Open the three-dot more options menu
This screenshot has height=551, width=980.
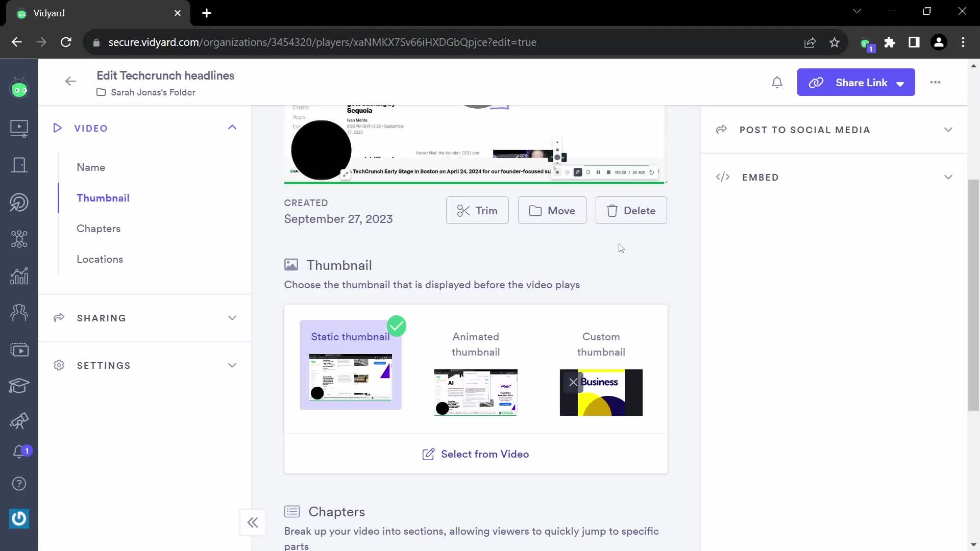coord(935,82)
